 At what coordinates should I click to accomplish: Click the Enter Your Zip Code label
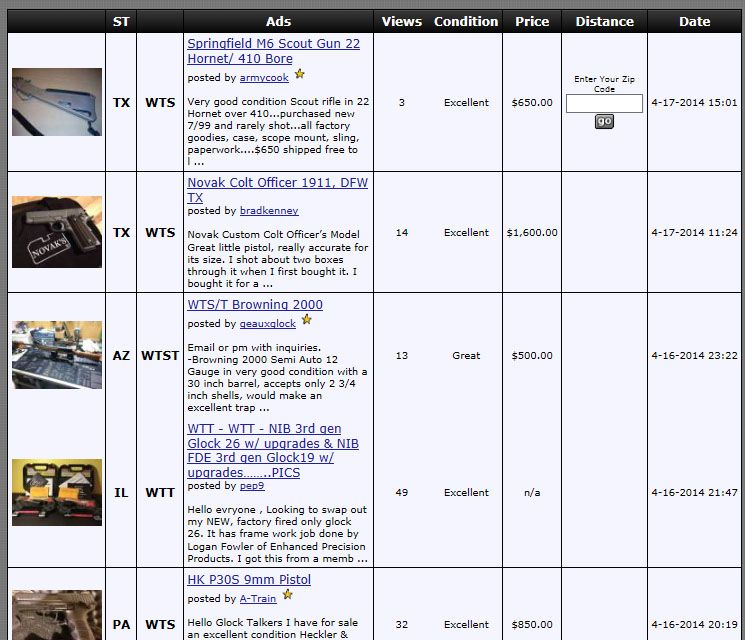coord(604,84)
